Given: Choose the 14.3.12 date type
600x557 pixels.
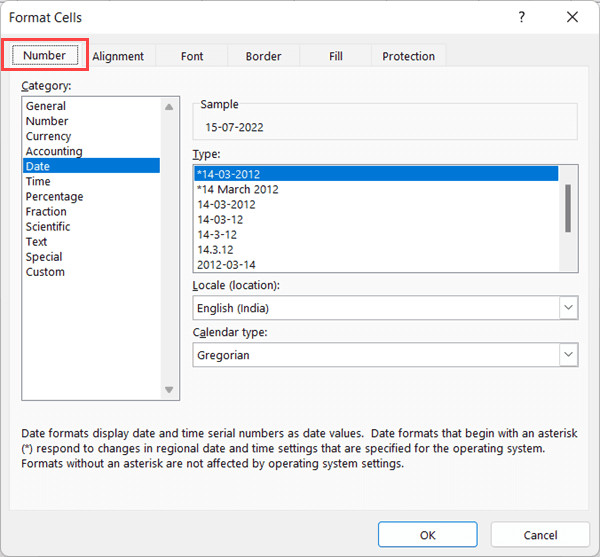Looking at the screenshot, I should click(x=216, y=249).
